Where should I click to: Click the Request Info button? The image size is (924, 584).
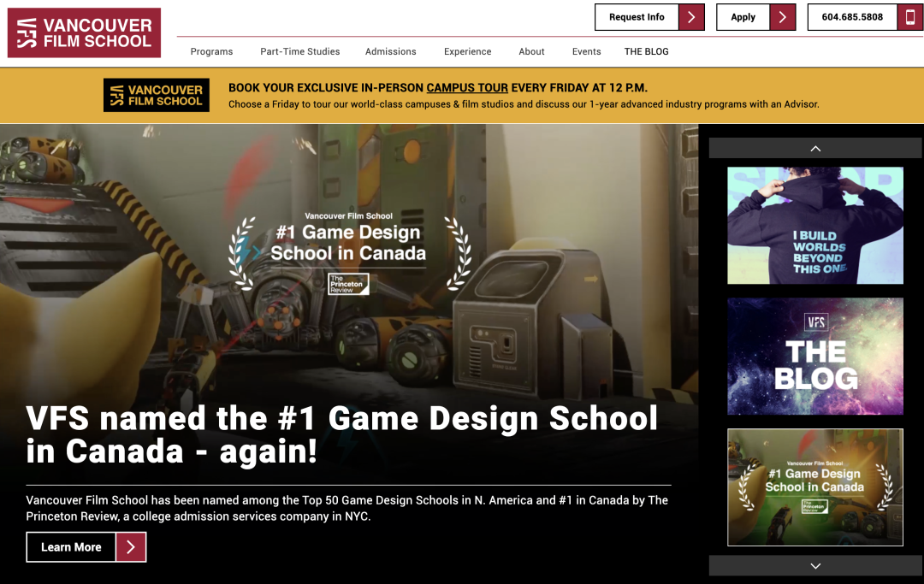click(649, 17)
